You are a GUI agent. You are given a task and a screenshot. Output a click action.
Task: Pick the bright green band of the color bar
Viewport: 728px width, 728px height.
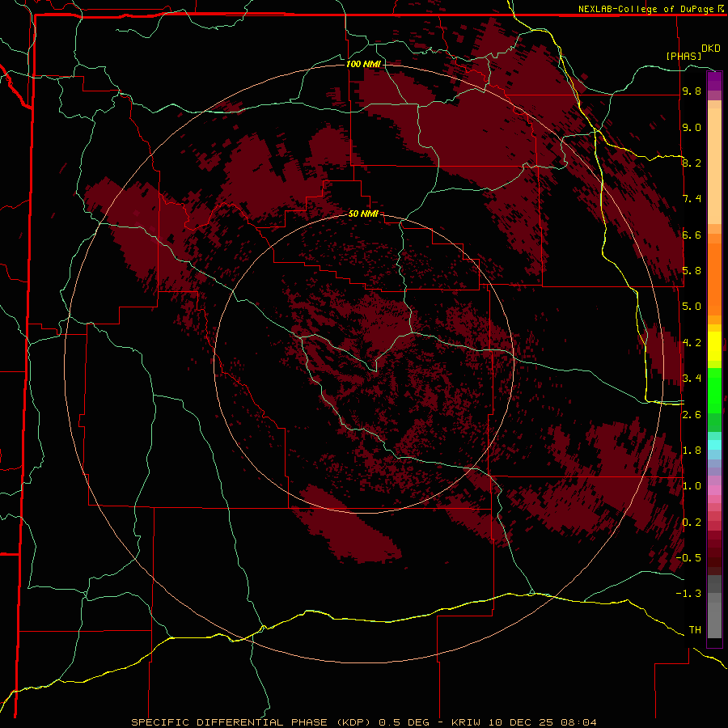(714, 390)
